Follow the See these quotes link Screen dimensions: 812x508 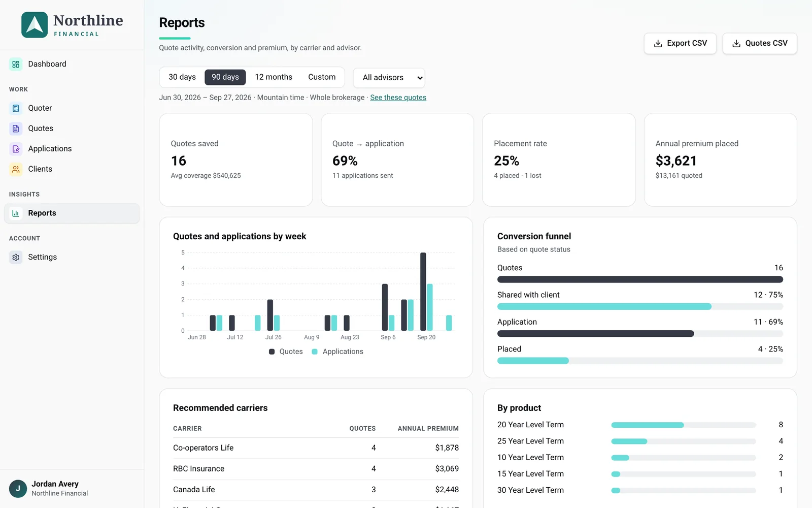tap(398, 98)
